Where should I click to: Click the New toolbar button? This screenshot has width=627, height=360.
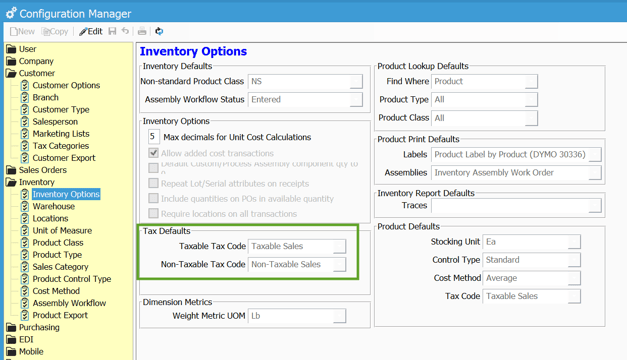point(22,31)
